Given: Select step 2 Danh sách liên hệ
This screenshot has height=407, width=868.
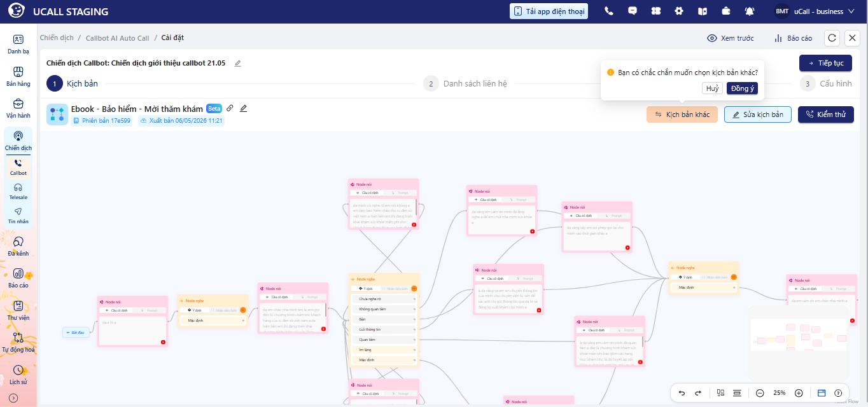Looking at the screenshot, I should pyautogui.click(x=465, y=83).
